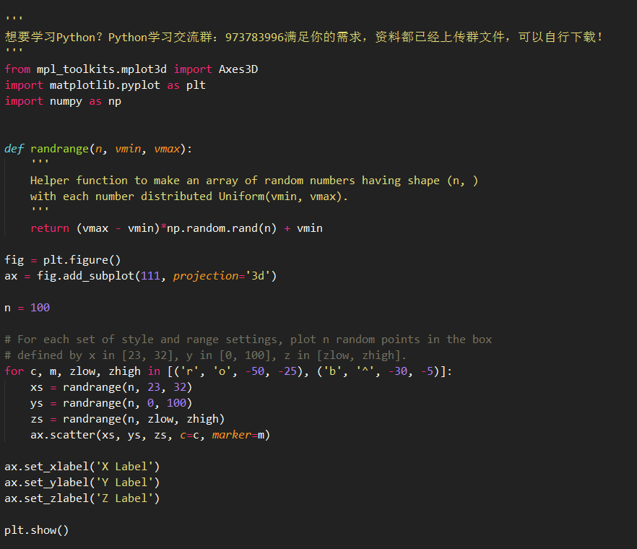This screenshot has height=549, width=637.
Task: Click the randrange function name in def line
Action: click(59, 149)
